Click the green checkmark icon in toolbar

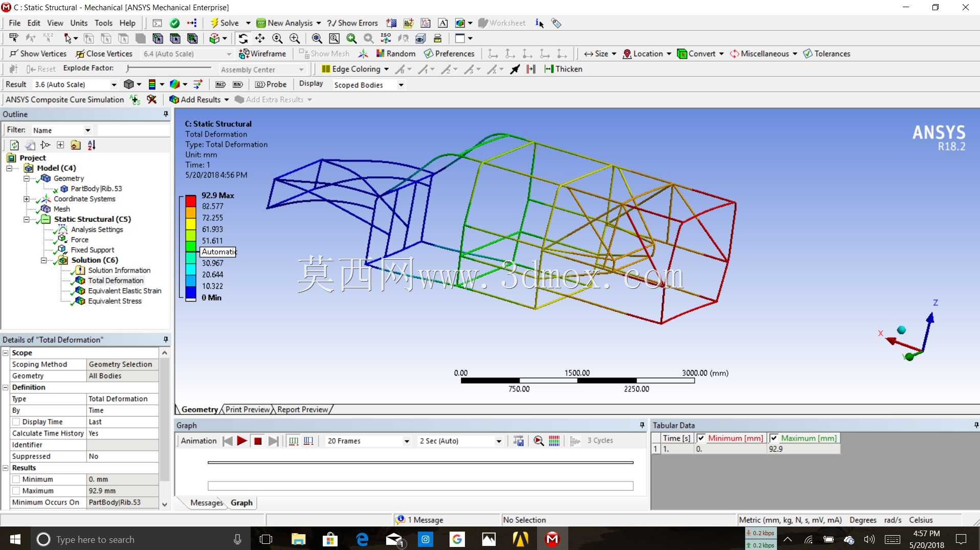coord(174,23)
